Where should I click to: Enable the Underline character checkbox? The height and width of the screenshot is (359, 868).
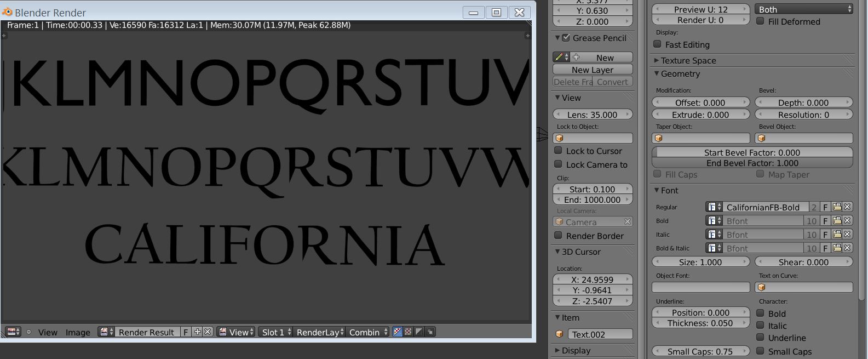pos(760,338)
